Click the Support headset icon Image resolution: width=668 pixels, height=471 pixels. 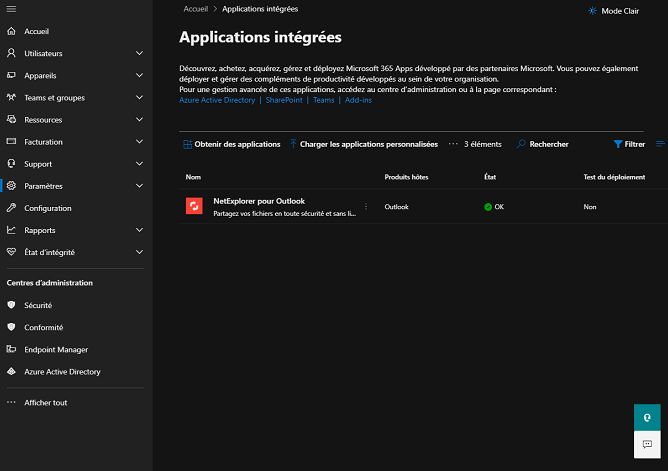pos(12,164)
